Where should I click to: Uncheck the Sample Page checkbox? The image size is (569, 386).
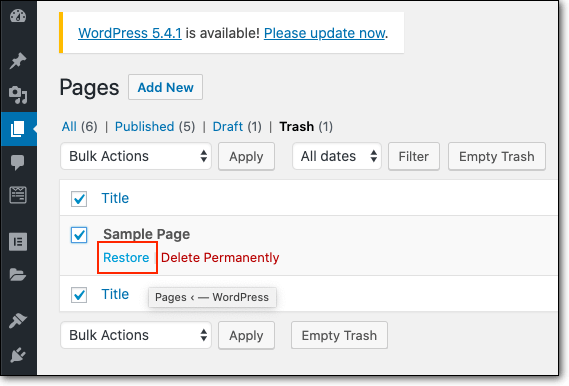point(79,235)
